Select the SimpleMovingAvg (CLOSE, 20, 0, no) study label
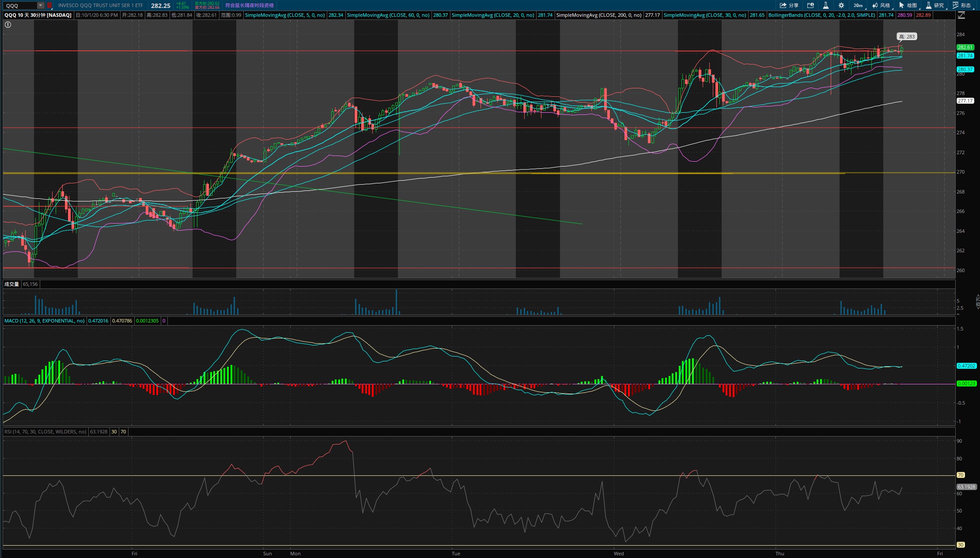Screen dimensions: 980x558 (x=492, y=15)
